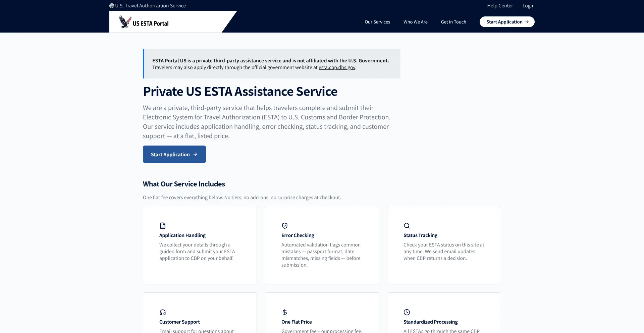
Task: Click the US ESTA Portal logo text
Action: (151, 23)
